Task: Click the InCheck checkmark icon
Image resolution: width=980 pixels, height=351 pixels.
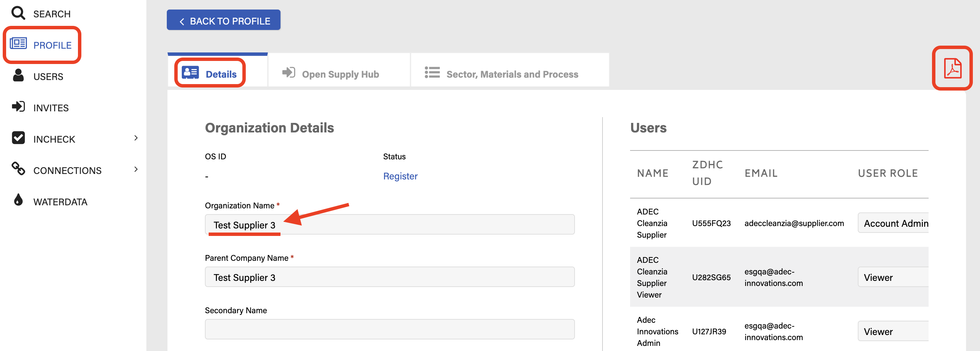Action: [x=18, y=138]
